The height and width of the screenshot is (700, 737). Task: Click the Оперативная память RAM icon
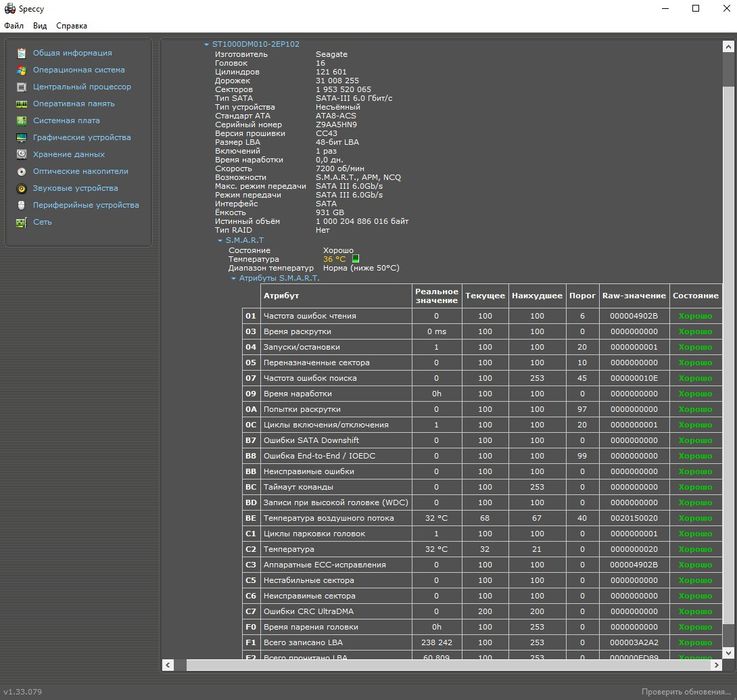pos(22,104)
